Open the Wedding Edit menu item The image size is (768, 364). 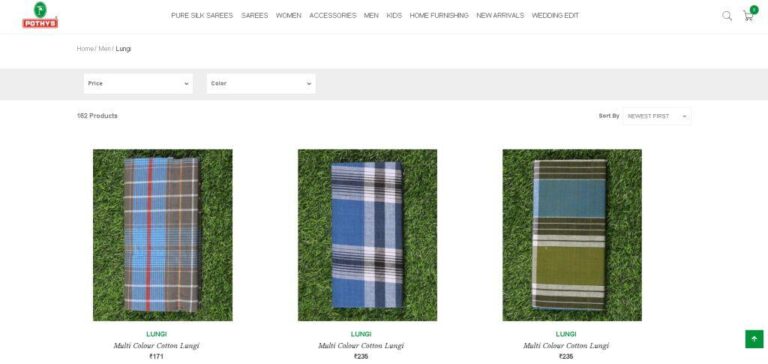(555, 16)
